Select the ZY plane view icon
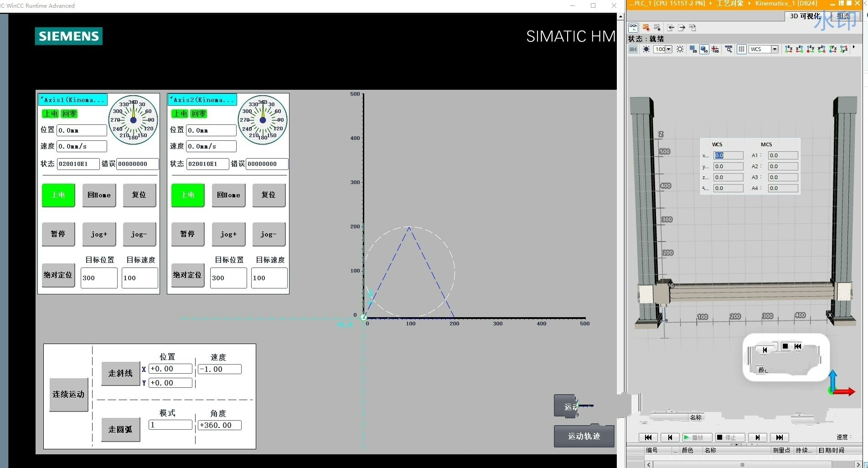 (811, 49)
